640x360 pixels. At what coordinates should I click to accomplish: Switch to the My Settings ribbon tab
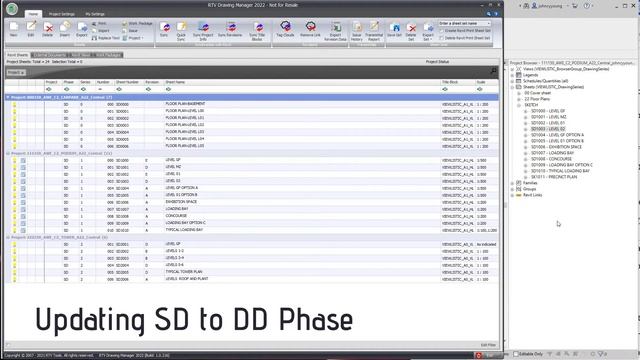pos(95,14)
